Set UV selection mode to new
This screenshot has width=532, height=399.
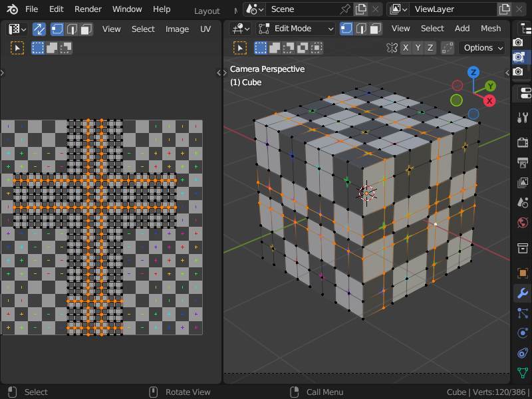click(x=38, y=48)
